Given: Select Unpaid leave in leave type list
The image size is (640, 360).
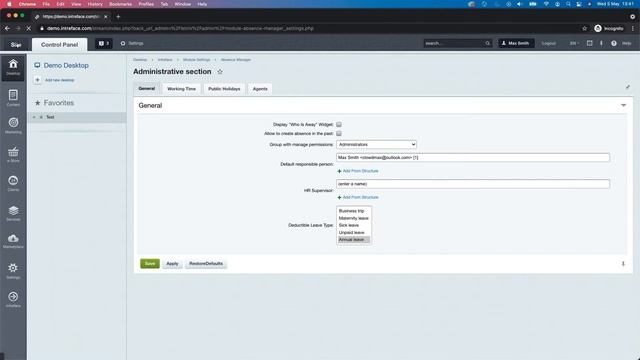Looking at the screenshot, I should click(351, 233).
